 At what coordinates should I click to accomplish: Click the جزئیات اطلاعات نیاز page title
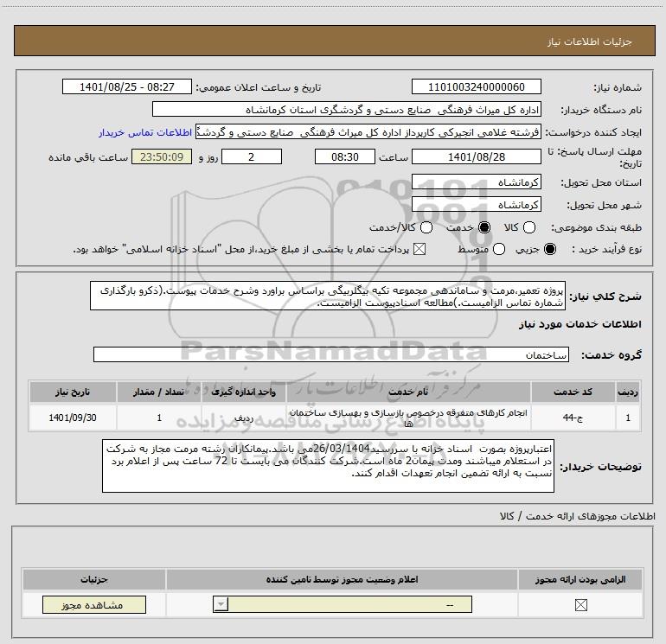[x=589, y=41]
